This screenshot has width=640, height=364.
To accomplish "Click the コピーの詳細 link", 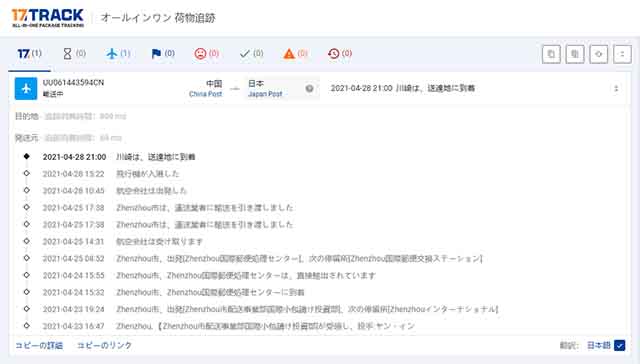I will coord(39,345).
